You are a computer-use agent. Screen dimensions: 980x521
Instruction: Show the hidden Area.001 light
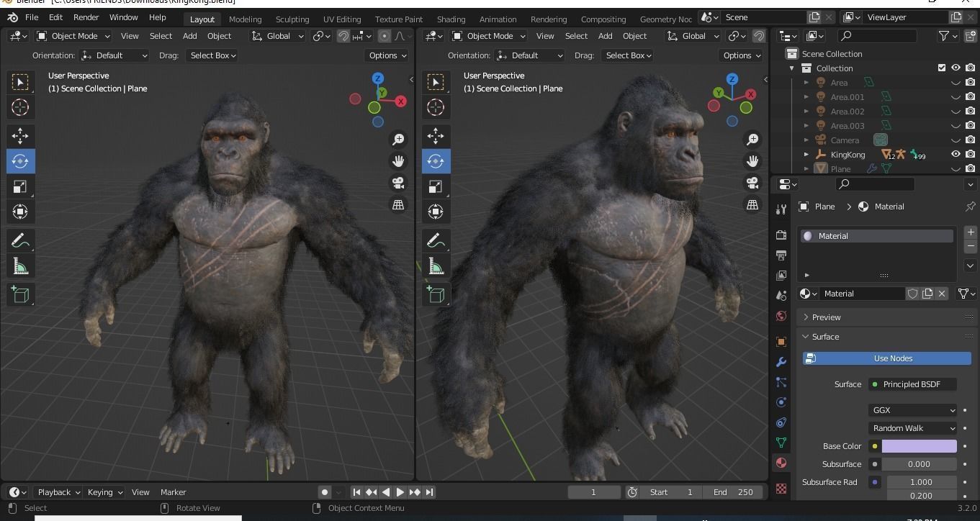tap(956, 96)
